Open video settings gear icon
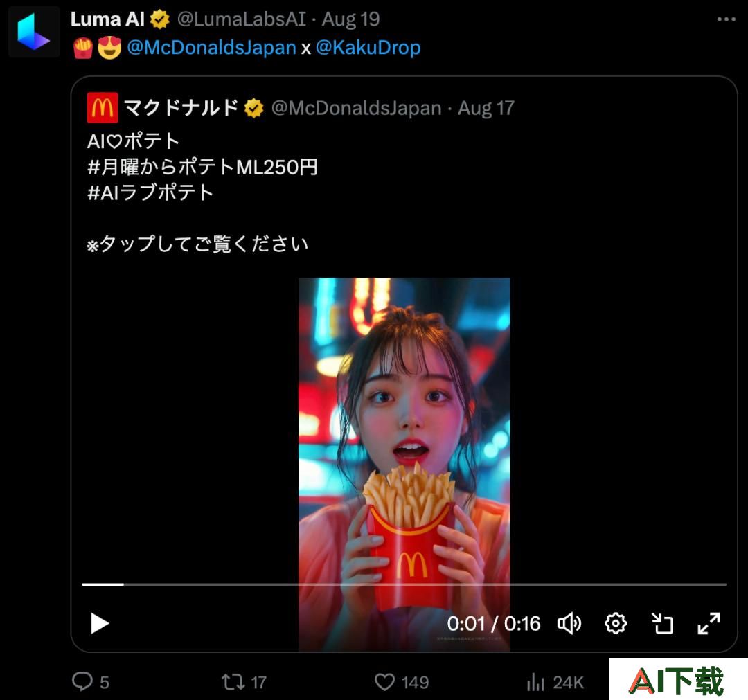Screen dimensions: 748x700 click(616, 623)
